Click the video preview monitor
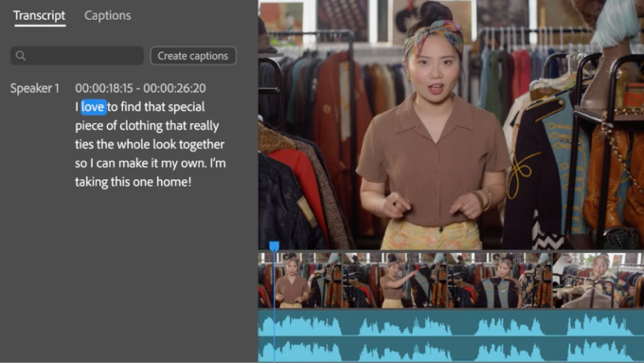The image size is (644, 363). (451, 124)
